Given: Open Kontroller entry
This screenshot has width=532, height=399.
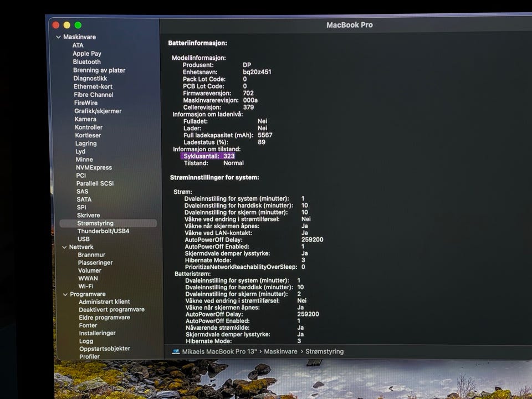Looking at the screenshot, I should tap(89, 127).
